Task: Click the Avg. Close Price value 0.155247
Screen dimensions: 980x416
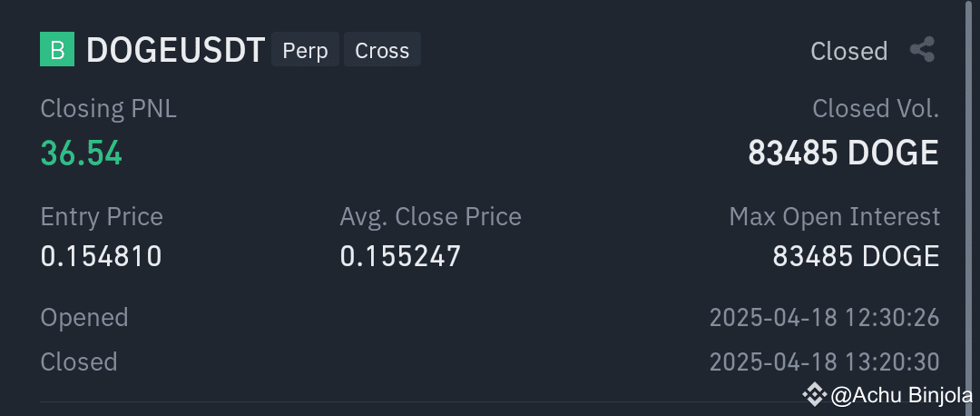Action: 401,256
